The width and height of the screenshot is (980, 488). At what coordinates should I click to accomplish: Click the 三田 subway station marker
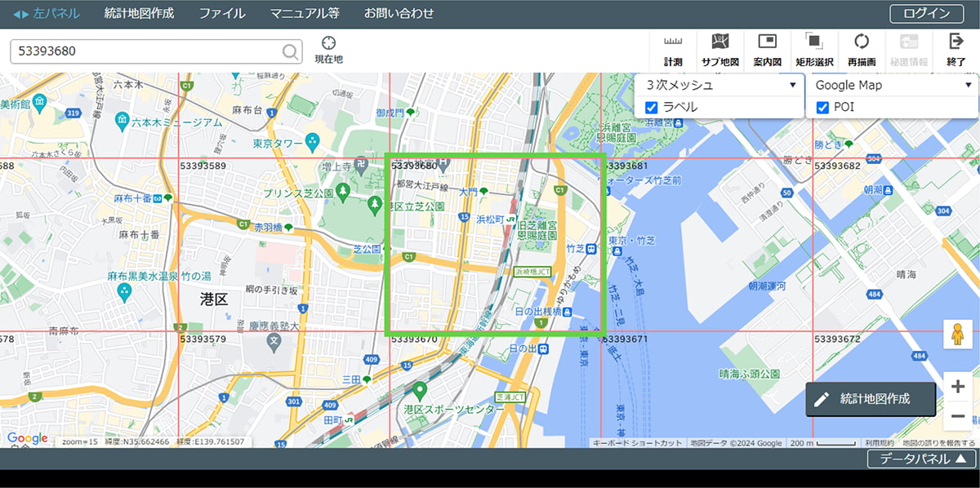(x=367, y=379)
